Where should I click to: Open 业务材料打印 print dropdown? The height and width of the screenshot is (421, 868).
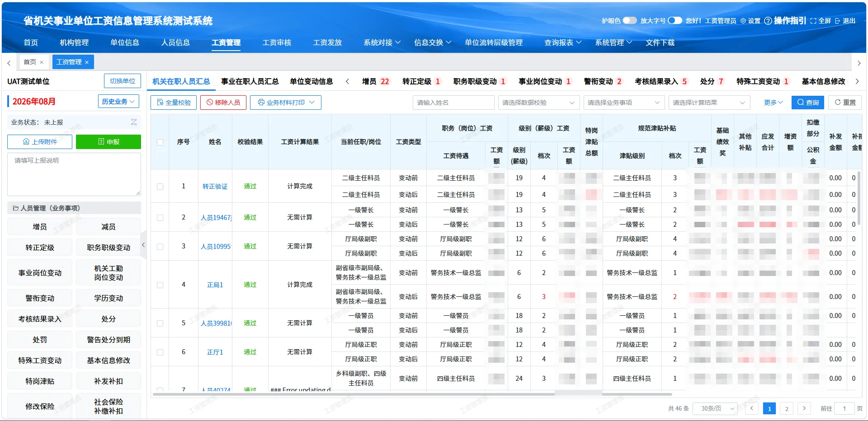click(286, 103)
